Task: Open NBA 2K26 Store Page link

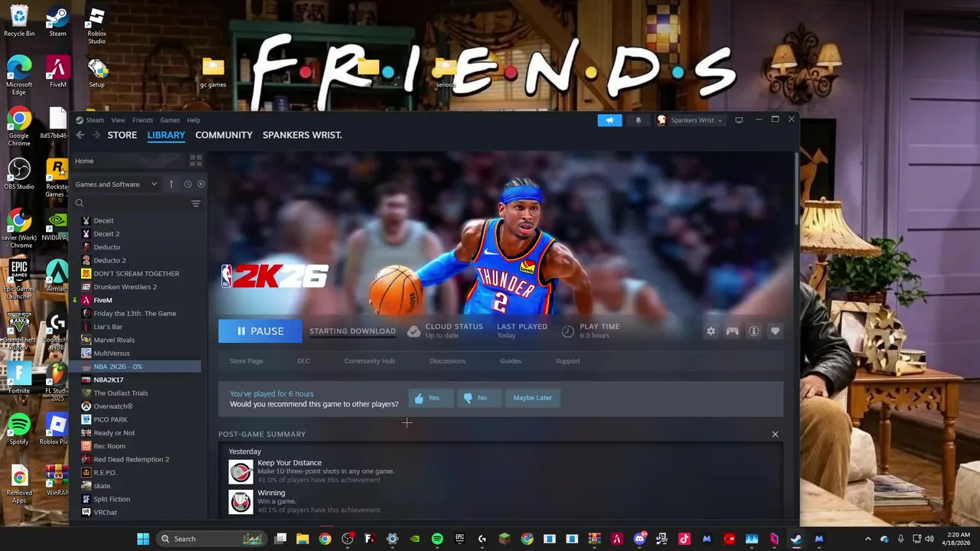Action: pos(246,361)
